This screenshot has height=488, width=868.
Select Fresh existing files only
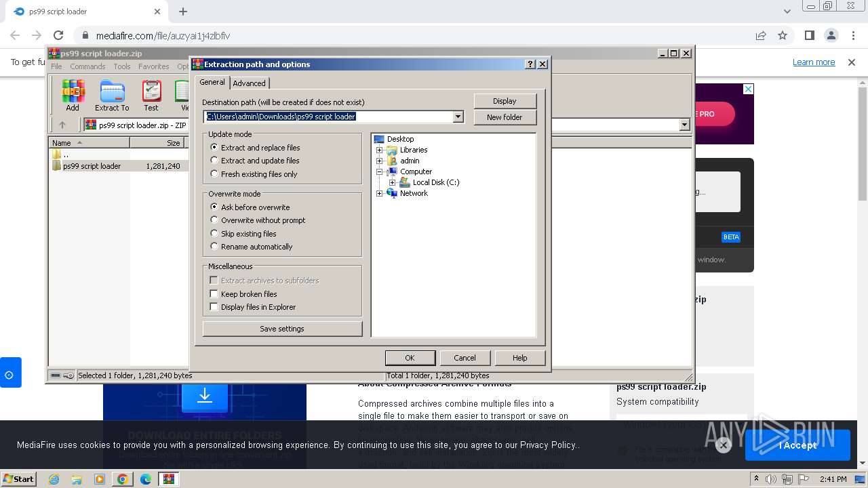pyautogui.click(x=214, y=174)
